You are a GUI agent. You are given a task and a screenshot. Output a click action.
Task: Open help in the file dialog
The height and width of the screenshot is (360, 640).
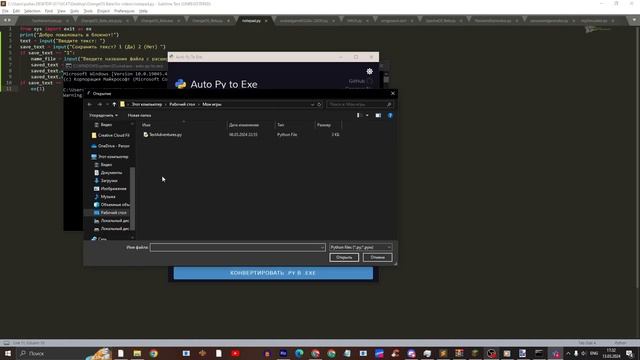click(390, 116)
